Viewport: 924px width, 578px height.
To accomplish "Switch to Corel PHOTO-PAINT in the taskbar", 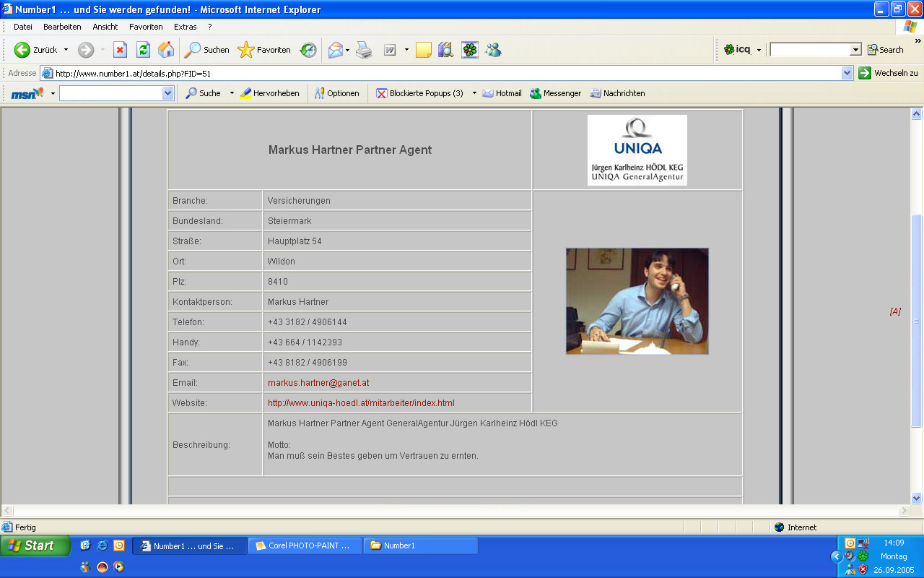I will (x=305, y=546).
